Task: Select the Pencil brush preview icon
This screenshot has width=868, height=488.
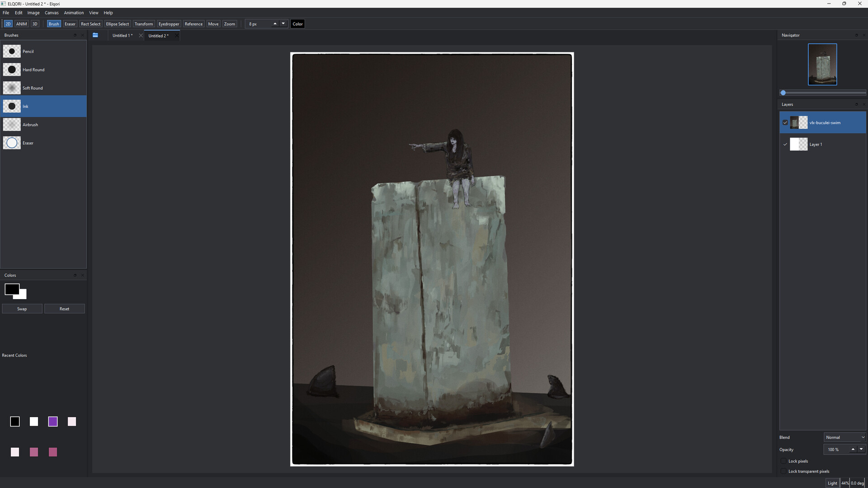Action: 12,51
